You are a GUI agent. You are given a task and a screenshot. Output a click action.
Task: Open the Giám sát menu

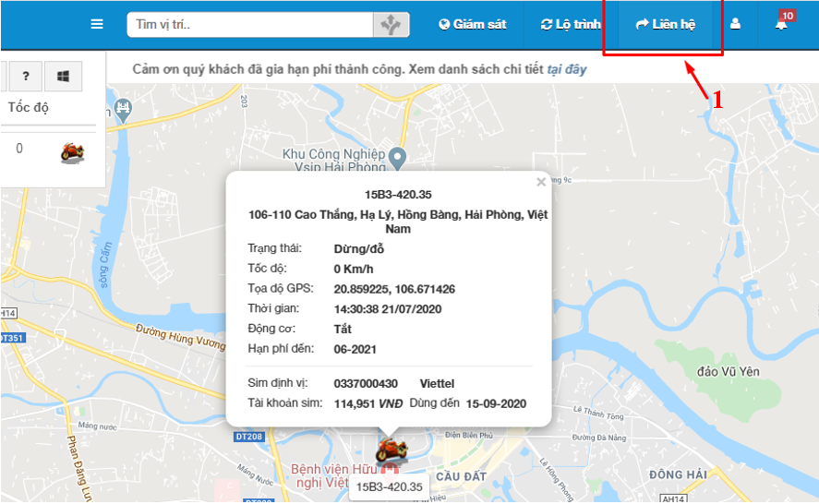pyautogui.click(x=473, y=25)
